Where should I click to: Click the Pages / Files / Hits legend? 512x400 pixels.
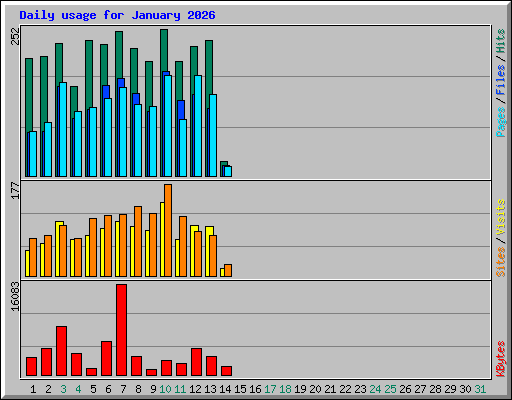click(501, 83)
